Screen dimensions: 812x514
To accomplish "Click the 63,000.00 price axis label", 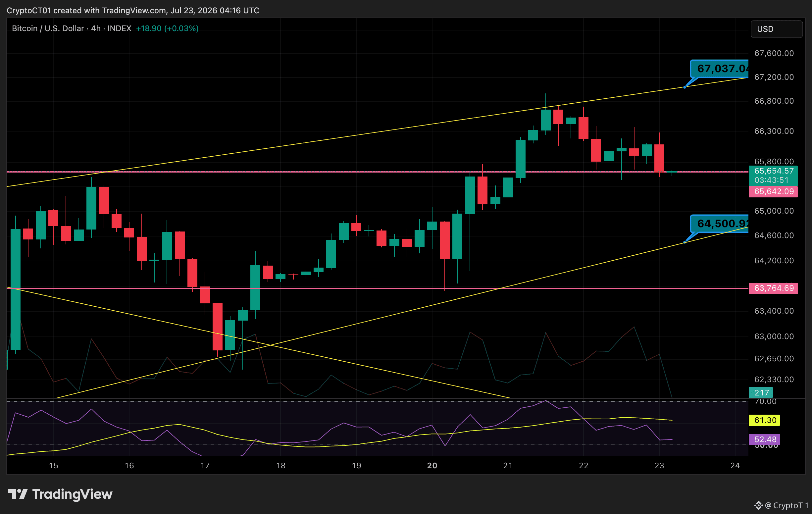I will coord(774,336).
